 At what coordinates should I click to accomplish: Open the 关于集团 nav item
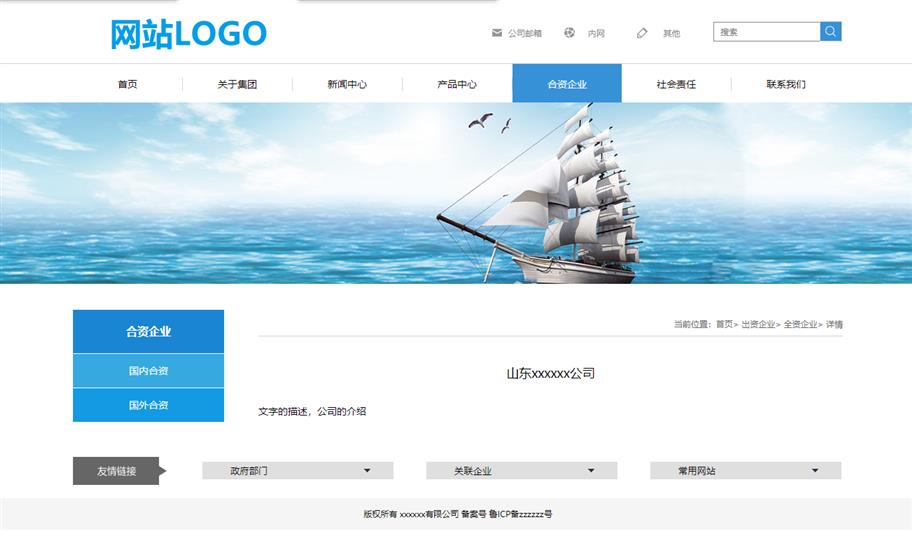[237, 84]
